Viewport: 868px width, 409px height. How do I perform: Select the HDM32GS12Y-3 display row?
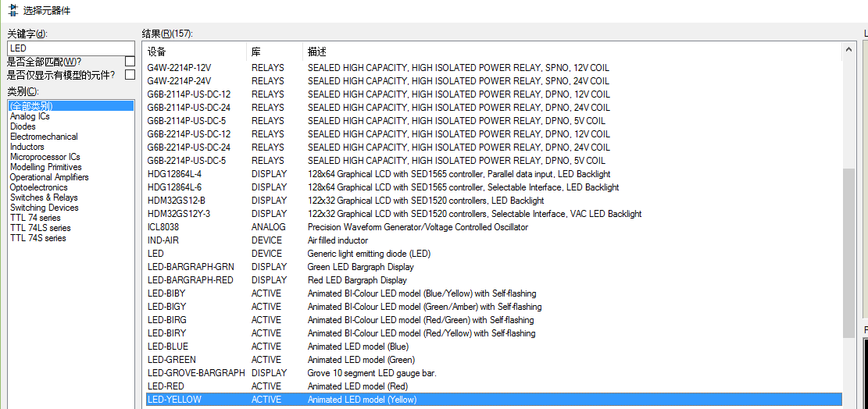tap(494, 213)
